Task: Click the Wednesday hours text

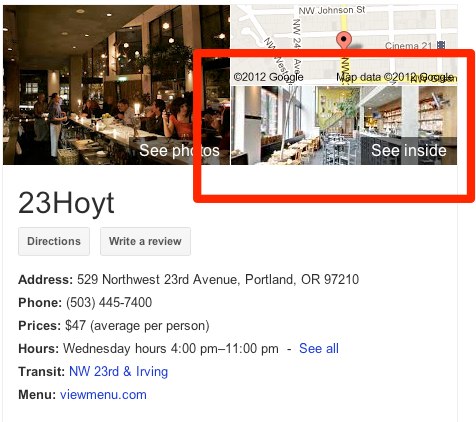Action: [x=171, y=349]
